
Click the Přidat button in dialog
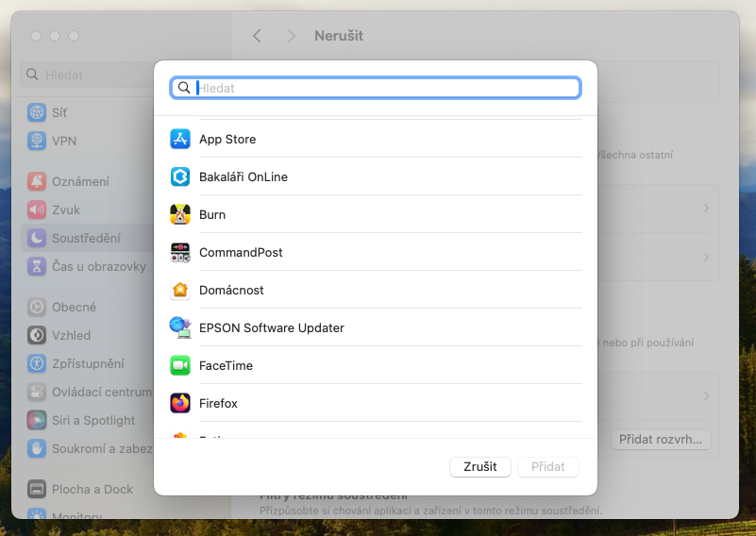click(548, 466)
